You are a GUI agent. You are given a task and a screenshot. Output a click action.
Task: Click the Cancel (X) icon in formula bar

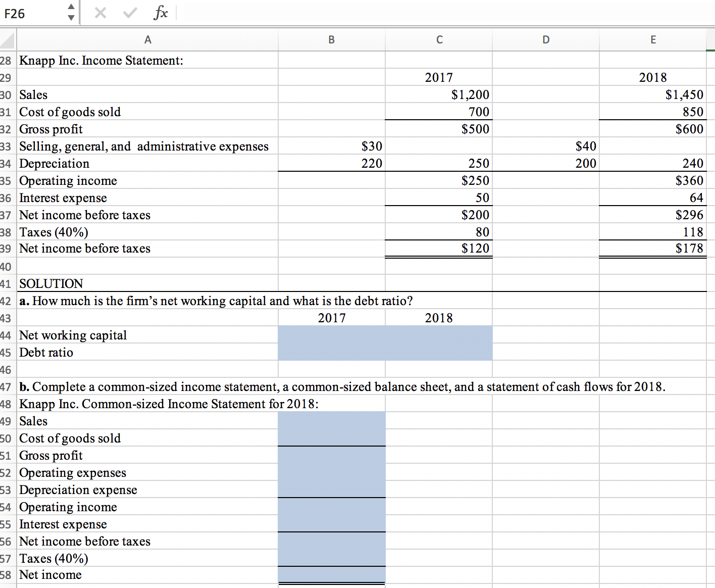point(100,14)
